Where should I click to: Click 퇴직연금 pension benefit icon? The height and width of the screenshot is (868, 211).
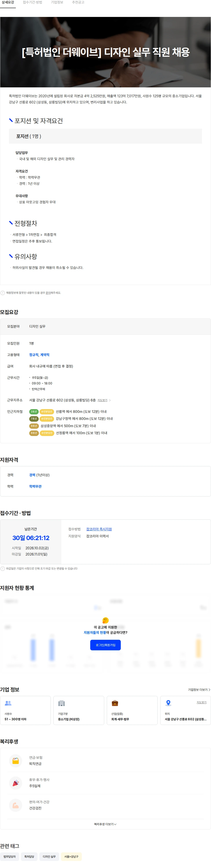[x=15, y=761]
